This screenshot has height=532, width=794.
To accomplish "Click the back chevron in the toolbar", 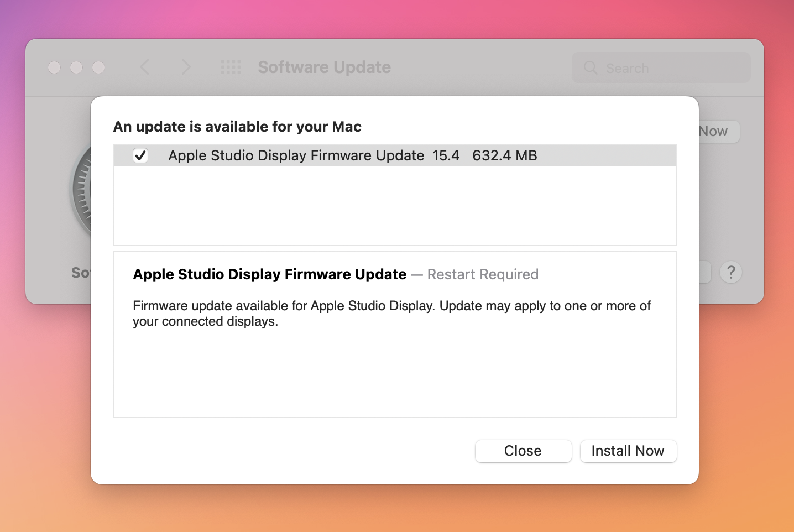I will click(145, 67).
